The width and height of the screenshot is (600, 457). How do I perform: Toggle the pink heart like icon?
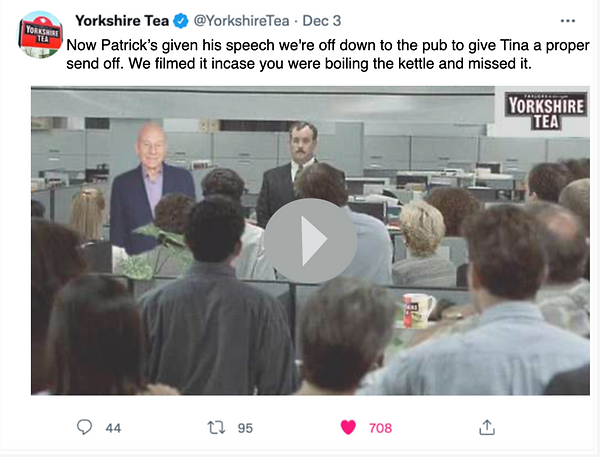point(348,428)
